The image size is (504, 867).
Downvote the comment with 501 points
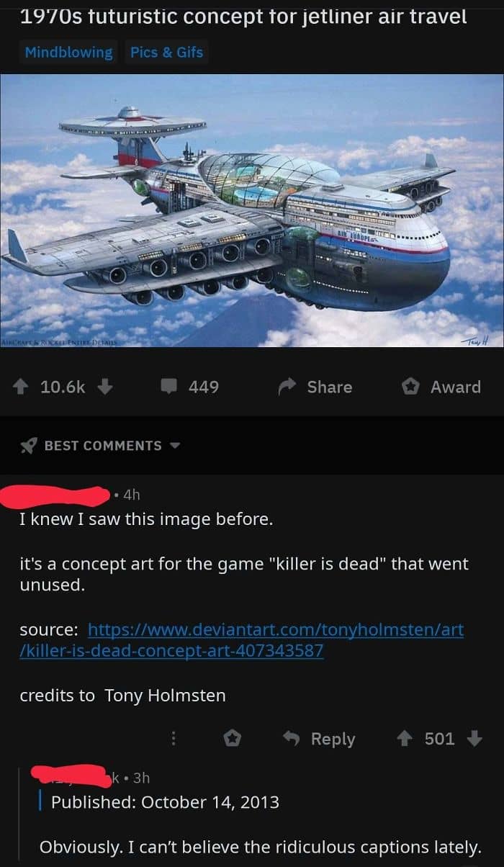474,739
